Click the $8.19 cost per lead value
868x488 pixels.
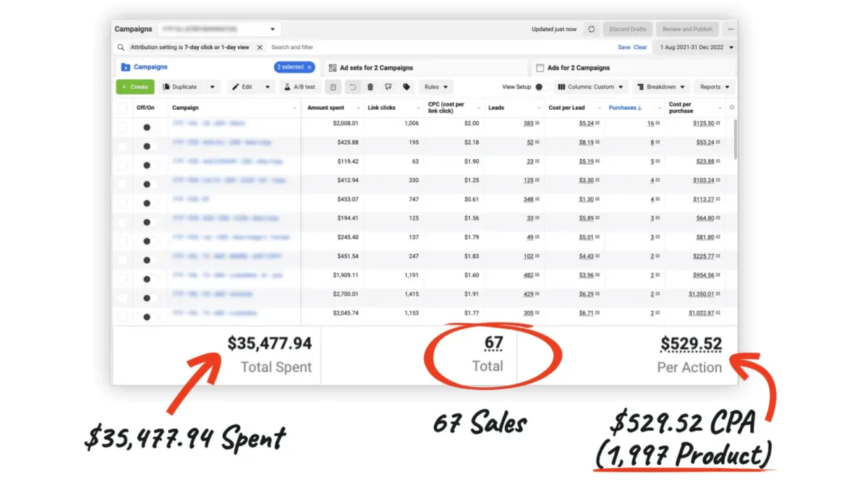[x=586, y=142]
